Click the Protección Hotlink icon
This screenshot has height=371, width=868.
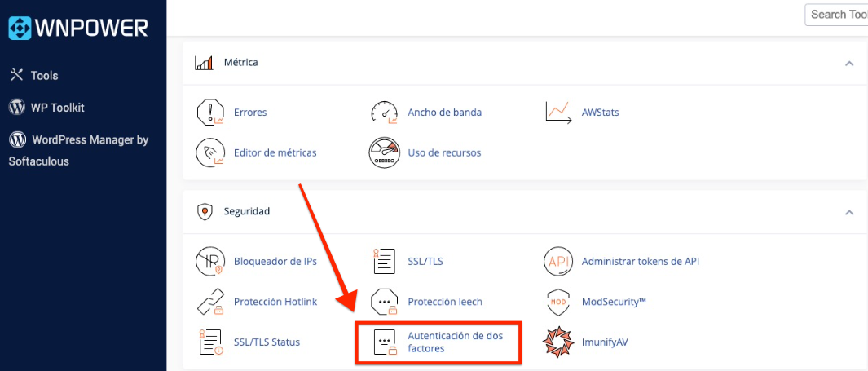click(210, 302)
